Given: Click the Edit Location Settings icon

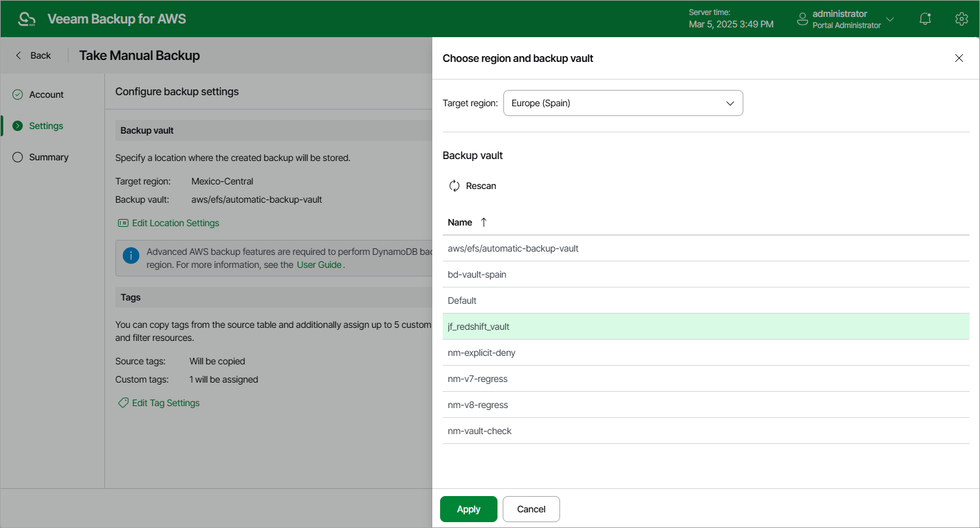Looking at the screenshot, I should (x=123, y=223).
